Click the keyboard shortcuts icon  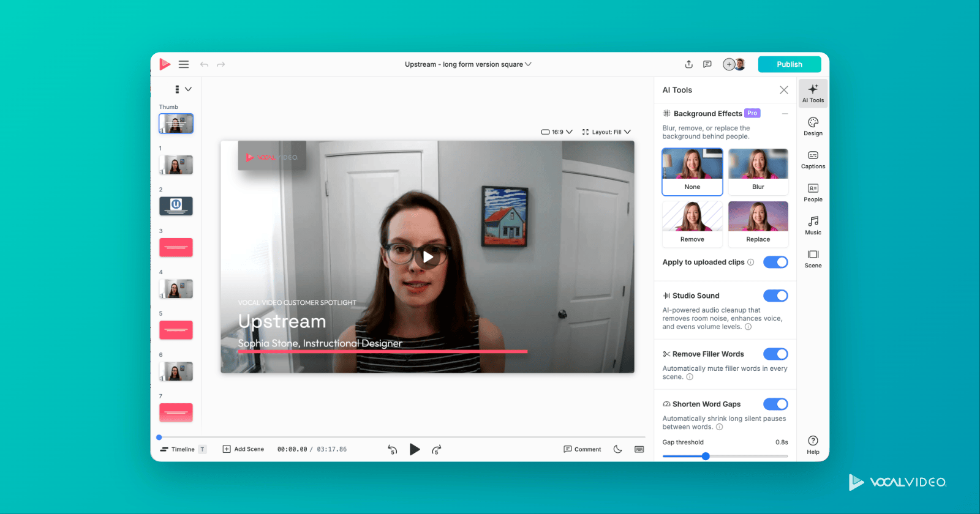pyautogui.click(x=639, y=449)
